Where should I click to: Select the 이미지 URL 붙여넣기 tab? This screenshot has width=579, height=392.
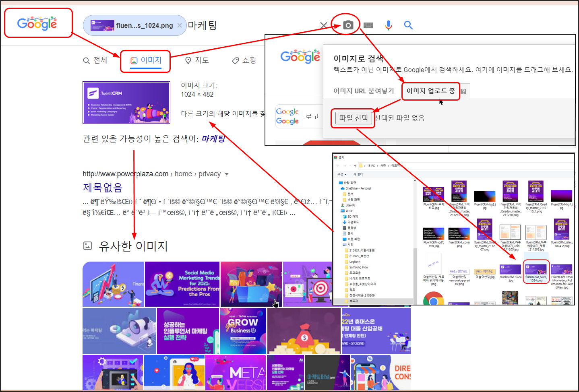click(x=364, y=91)
